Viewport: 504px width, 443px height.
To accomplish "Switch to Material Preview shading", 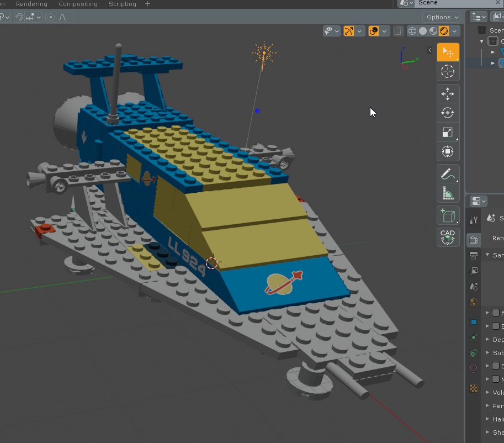I will point(433,31).
